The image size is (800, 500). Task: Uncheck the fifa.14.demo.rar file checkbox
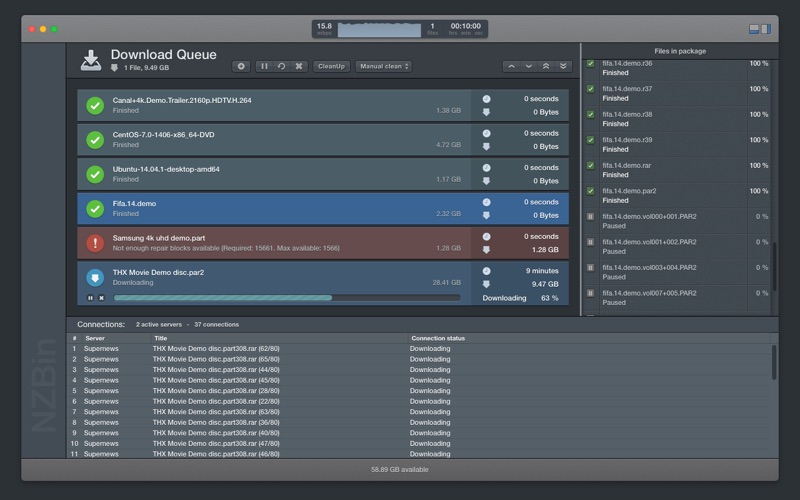590,165
